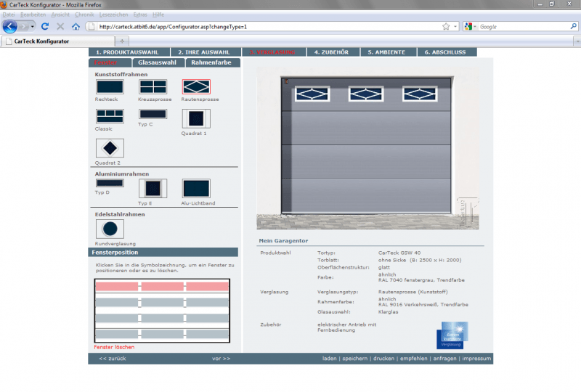Click the top-middle pink window position cell
Image resolution: width=581 pixels, height=392 pixels.
coord(162,287)
